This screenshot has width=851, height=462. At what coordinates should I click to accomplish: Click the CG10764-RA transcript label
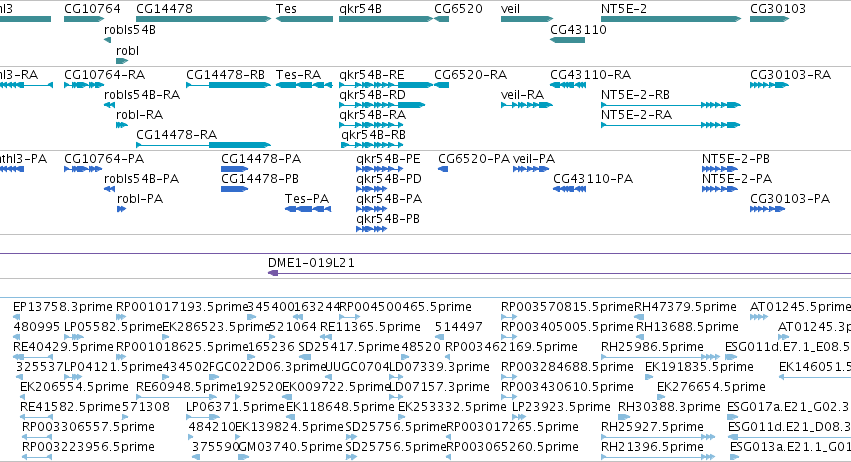click(x=104, y=75)
